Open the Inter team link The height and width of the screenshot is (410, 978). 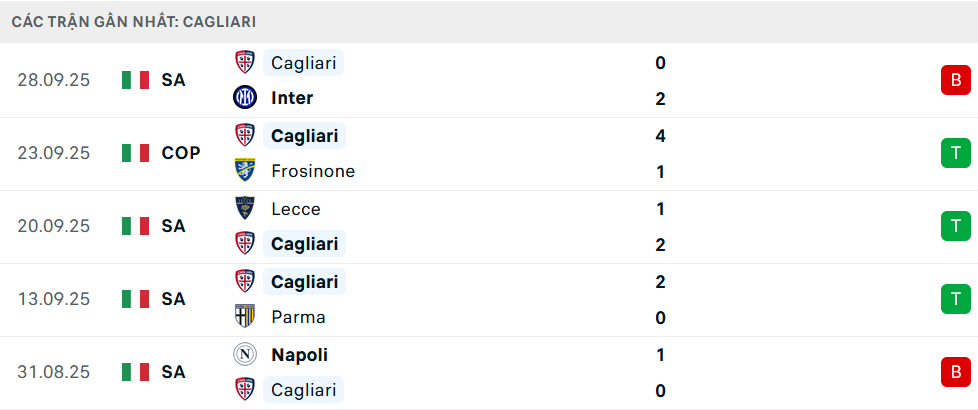click(292, 98)
